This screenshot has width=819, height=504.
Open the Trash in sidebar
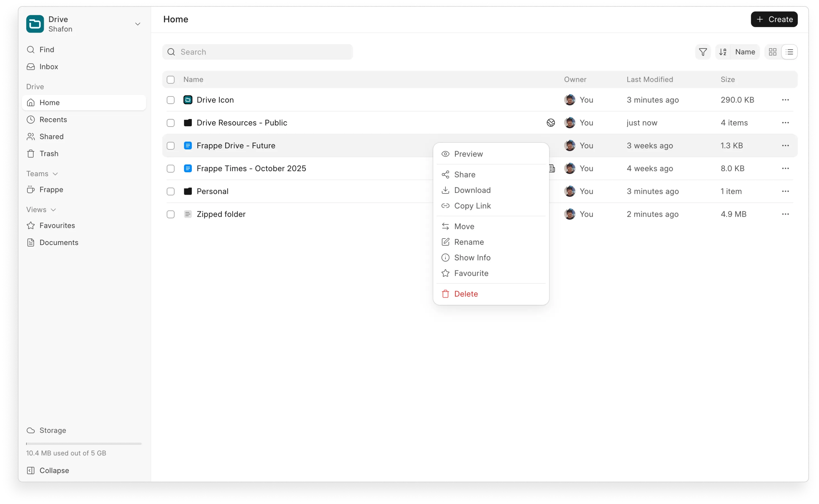(49, 154)
